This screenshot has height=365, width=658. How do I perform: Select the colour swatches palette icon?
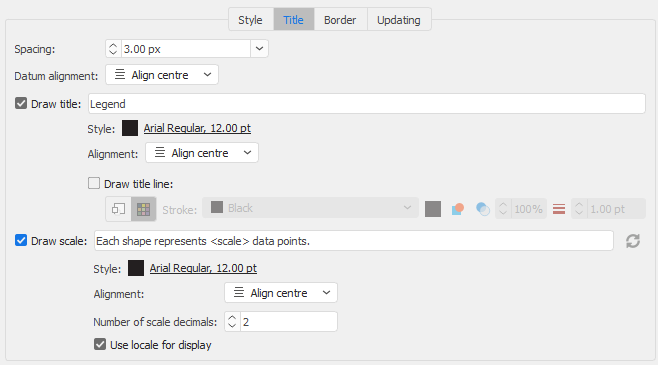tap(144, 209)
